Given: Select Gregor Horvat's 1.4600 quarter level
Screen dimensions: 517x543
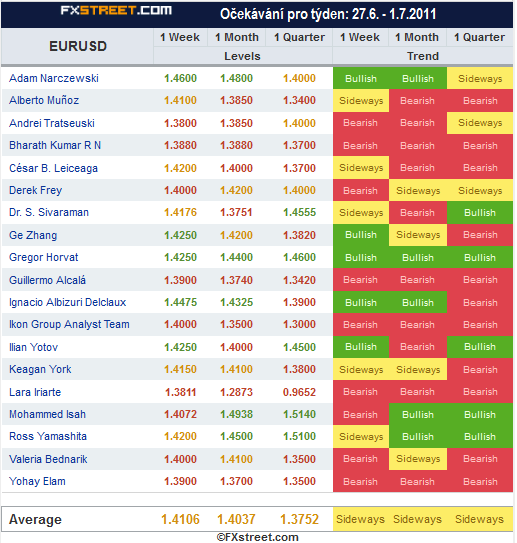Looking at the screenshot, I should pos(299,257).
